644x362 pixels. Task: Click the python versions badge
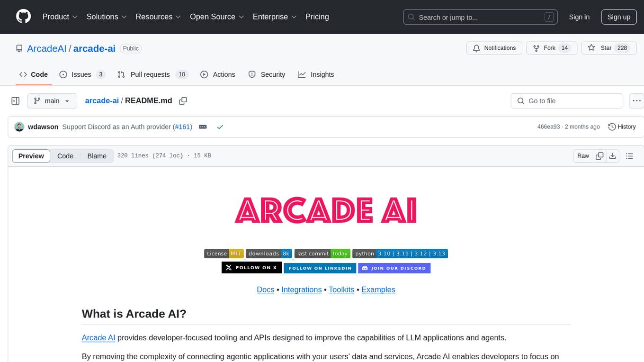400,253
